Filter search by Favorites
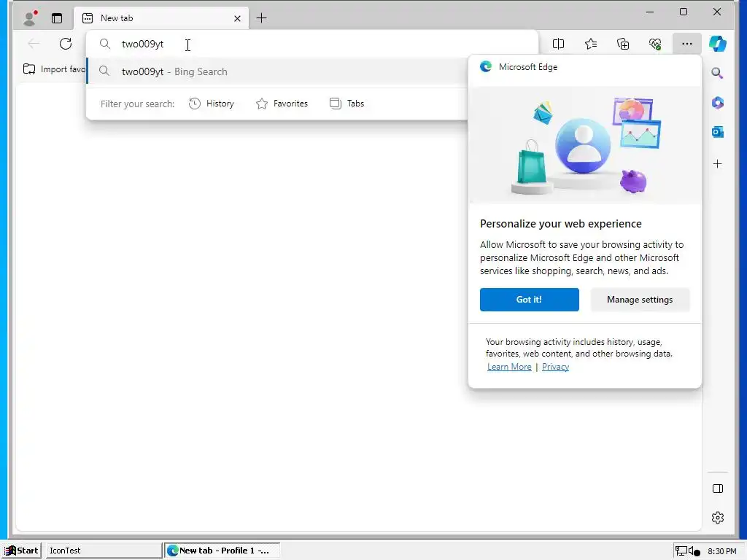The width and height of the screenshot is (747, 560). pyautogui.click(x=282, y=104)
